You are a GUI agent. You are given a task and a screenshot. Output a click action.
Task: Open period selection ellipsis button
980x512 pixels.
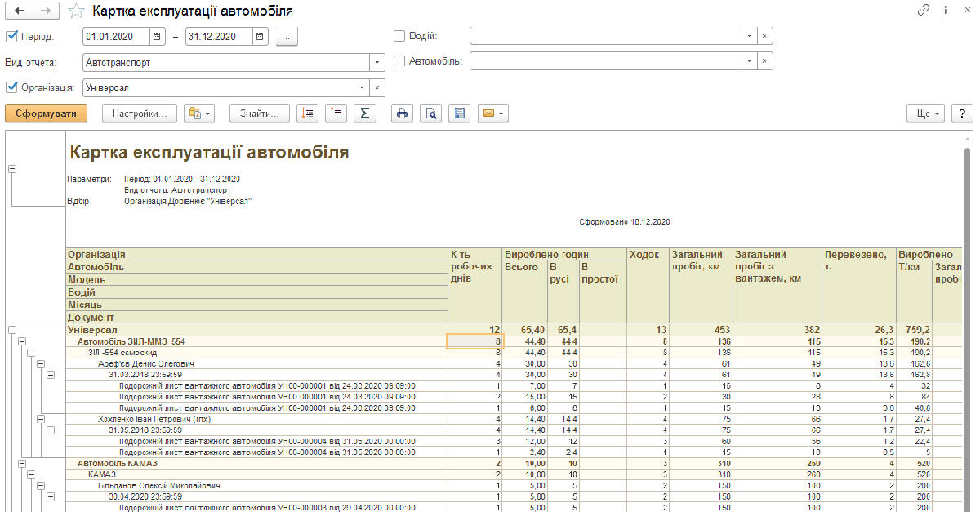tap(287, 36)
